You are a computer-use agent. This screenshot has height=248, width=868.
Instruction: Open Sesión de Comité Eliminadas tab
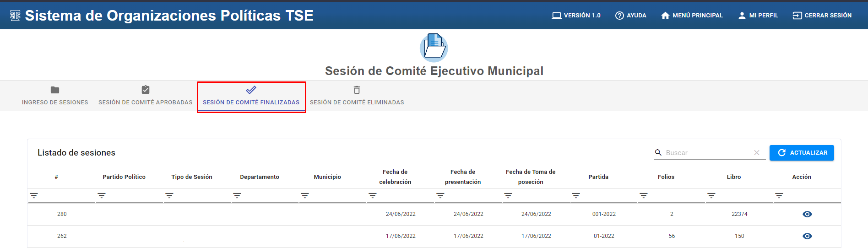[x=357, y=96]
